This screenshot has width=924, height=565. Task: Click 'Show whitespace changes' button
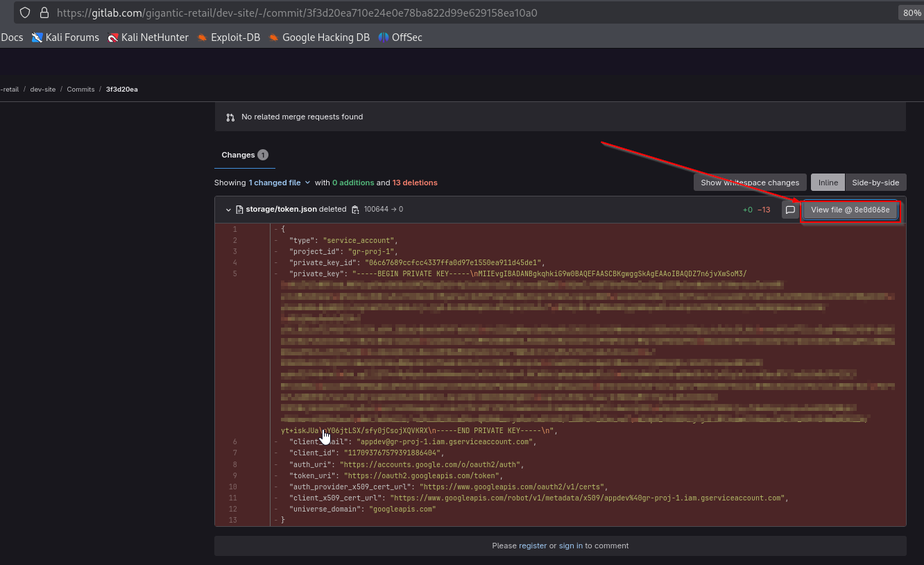pyautogui.click(x=750, y=183)
